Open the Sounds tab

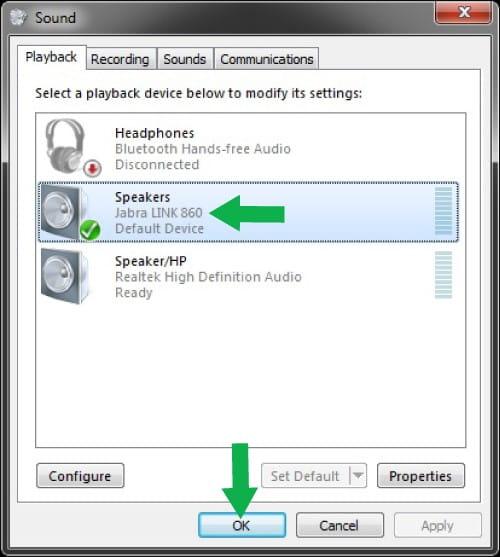click(185, 59)
